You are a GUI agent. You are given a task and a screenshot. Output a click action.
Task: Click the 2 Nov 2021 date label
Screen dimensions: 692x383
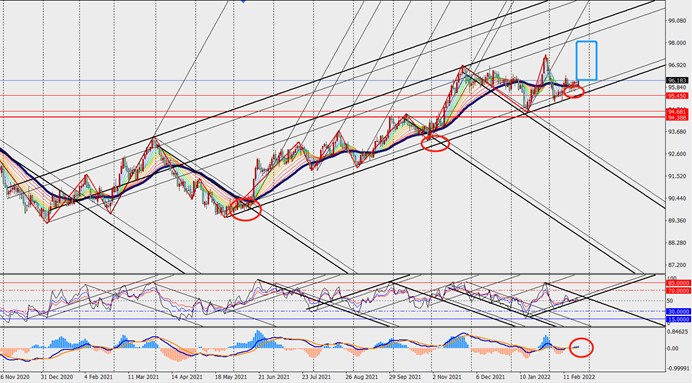[x=447, y=377]
